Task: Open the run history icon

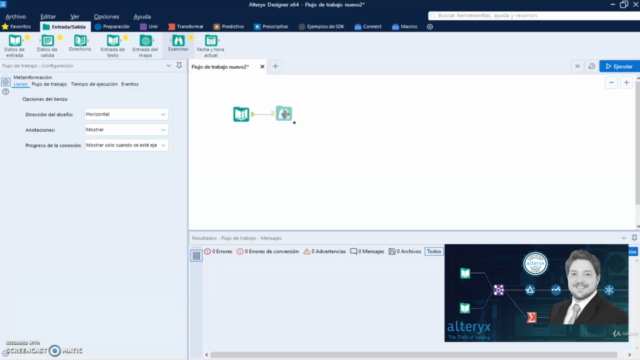Action: click(591, 66)
